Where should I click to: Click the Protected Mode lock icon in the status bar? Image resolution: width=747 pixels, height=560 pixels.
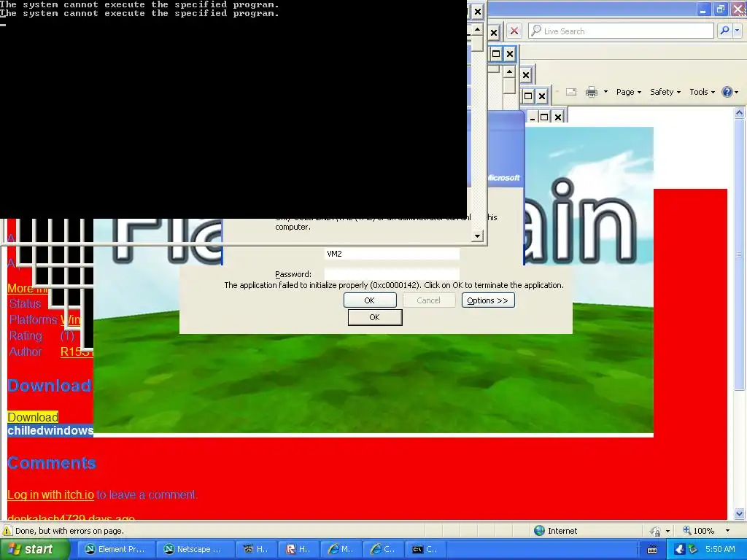tap(656, 531)
